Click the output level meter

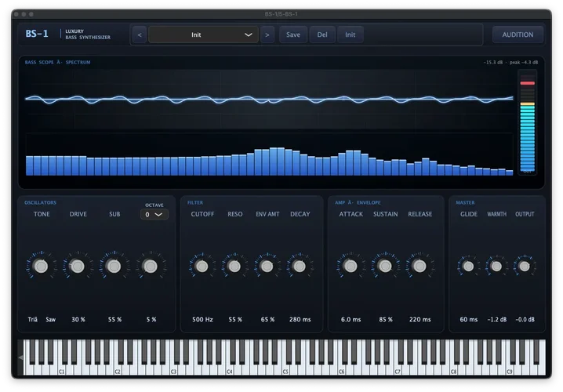click(527, 122)
